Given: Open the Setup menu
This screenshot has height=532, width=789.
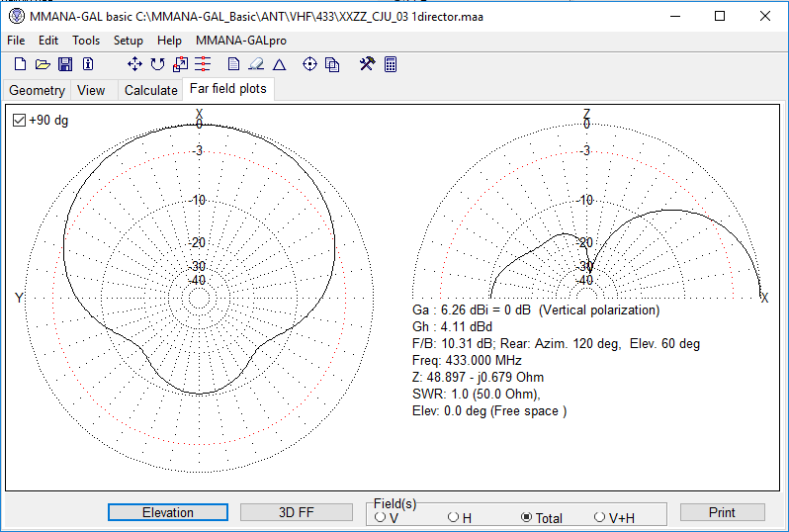Looking at the screenshot, I should point(128,41).
